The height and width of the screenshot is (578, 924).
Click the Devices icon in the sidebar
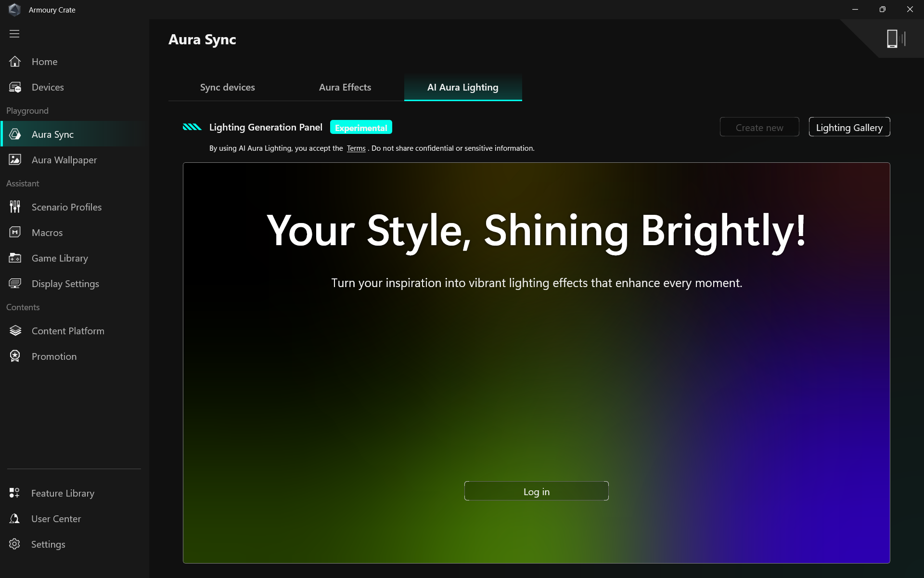[x=15, y=87]
